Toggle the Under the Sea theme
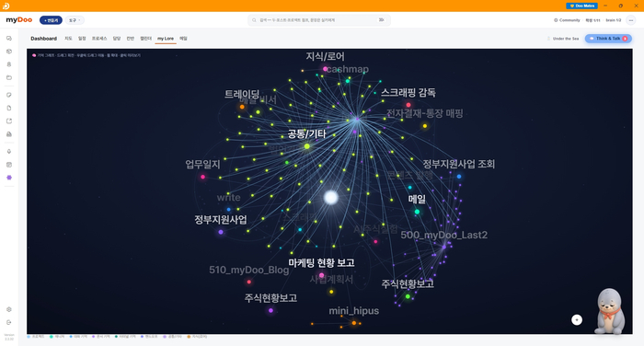This screenshot has width=644, height=346. click(x=563, y=39)
